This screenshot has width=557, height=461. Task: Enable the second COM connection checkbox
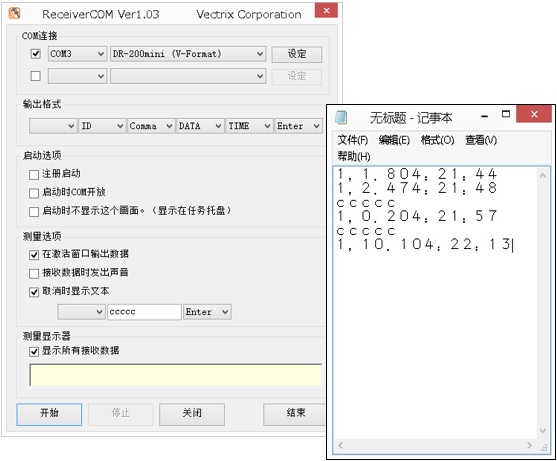(36, 76)
